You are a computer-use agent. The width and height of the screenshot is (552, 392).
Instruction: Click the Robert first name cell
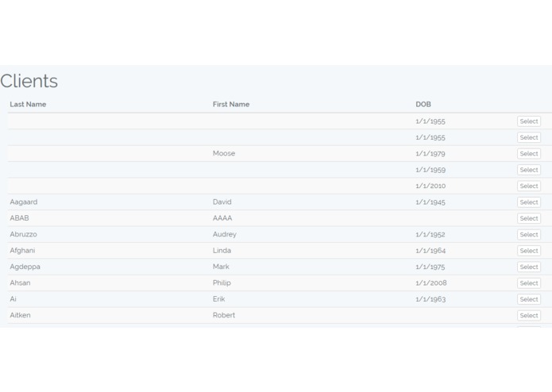pos(224,315)
